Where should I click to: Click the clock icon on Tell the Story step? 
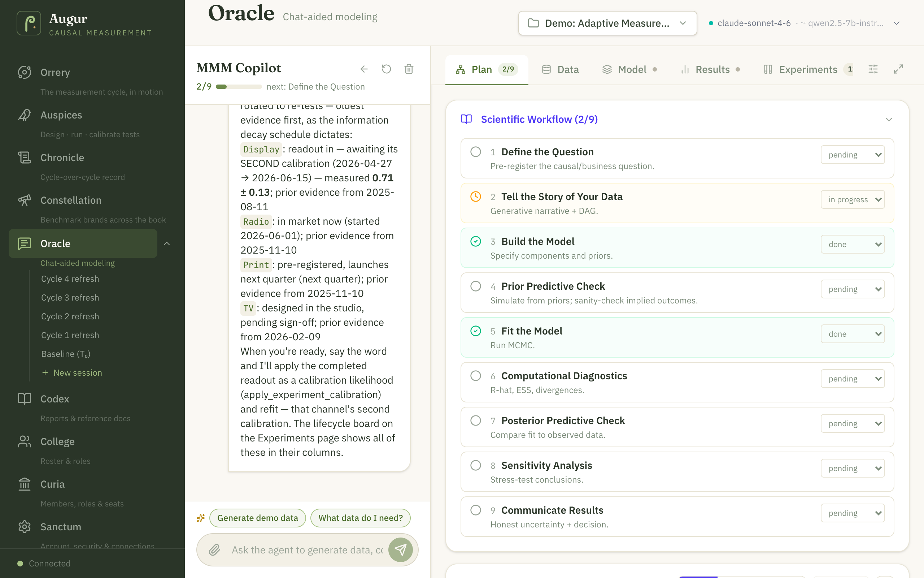click(475, 197)
